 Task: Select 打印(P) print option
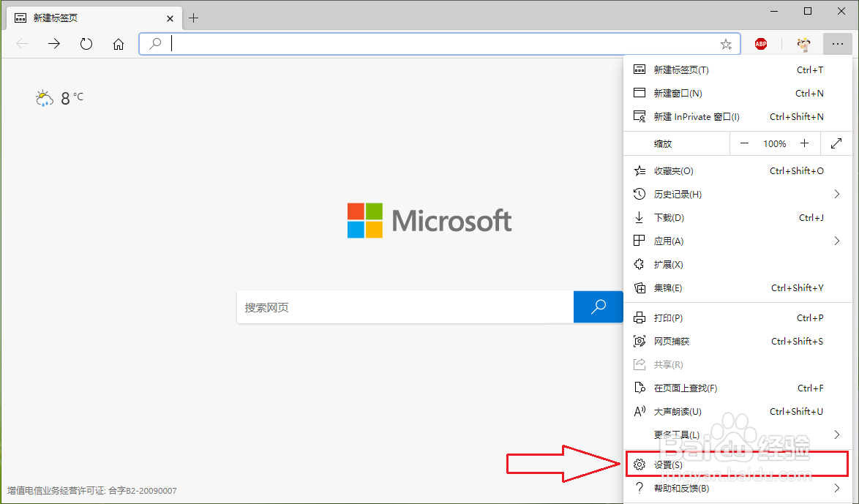coord(738,317)
